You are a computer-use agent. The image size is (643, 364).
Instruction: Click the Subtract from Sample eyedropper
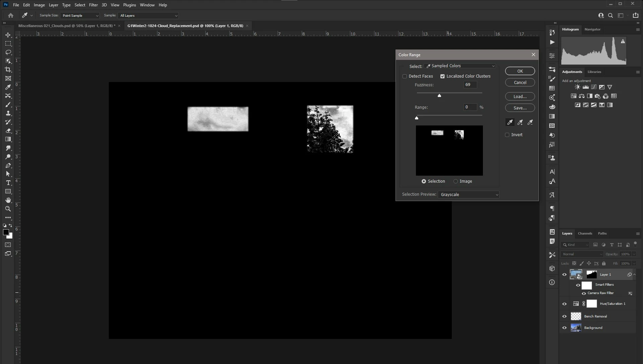pos(530,122)
